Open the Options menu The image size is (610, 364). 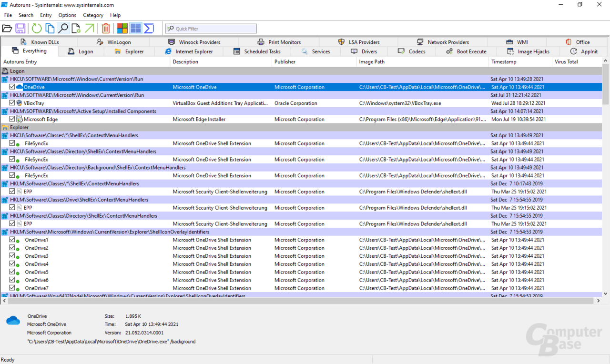click(x=67, y=15)
